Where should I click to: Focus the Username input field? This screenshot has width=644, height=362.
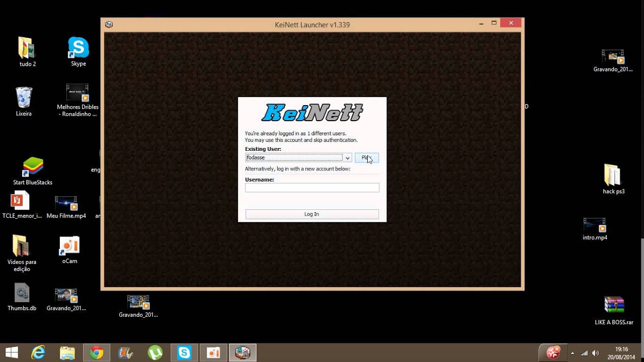(x=312, y=188)
